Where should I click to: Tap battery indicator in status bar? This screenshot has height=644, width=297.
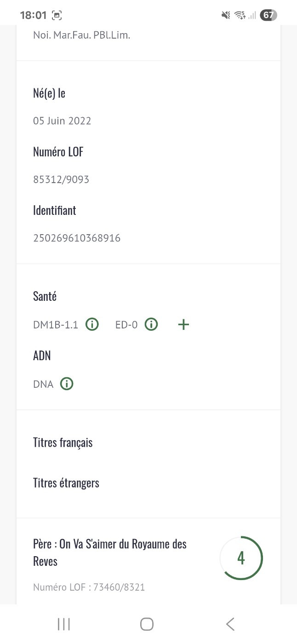tap(268, 15)
